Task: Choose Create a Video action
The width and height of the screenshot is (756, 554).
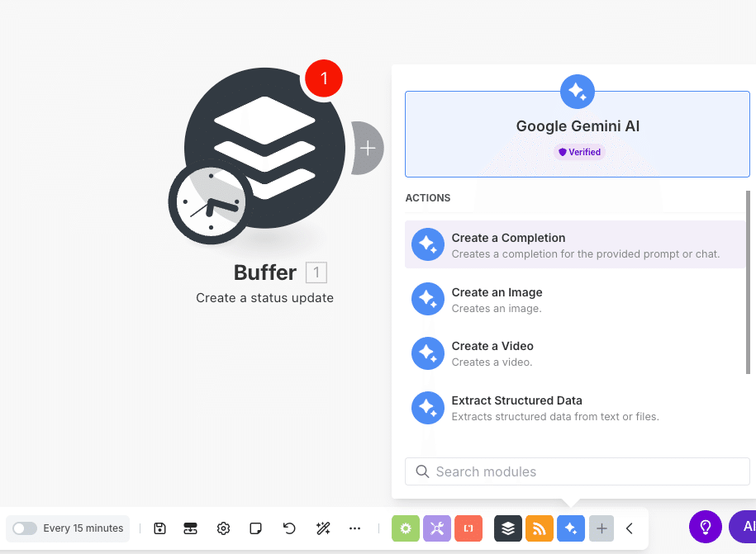Action: coord(575,353)
